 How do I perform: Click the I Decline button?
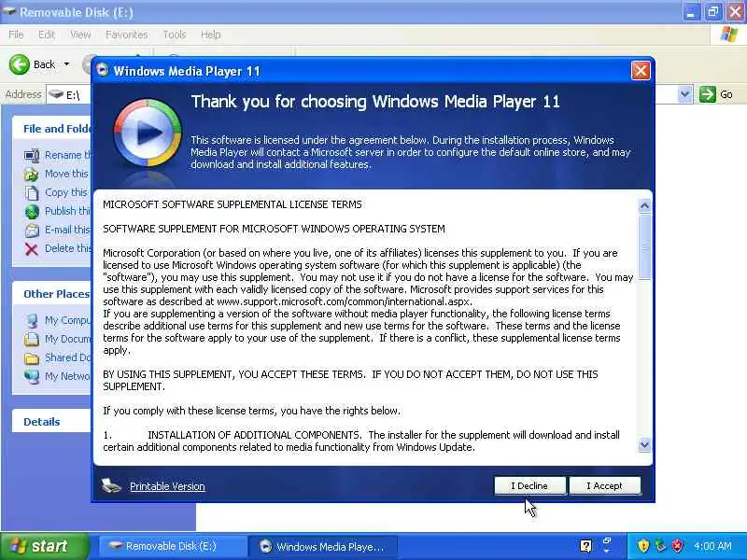pos(529,485)
